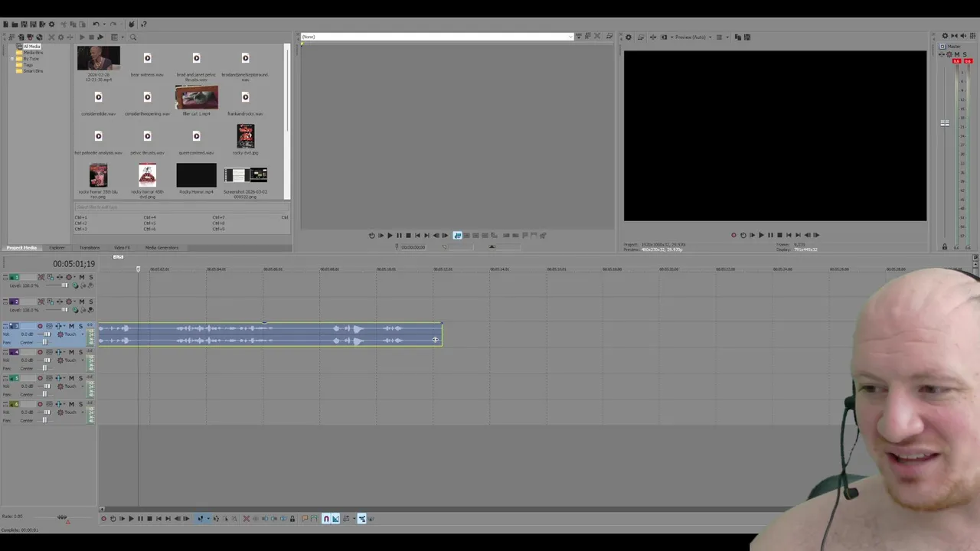Mute video track 1
Screen dimensions: 980x551
[x=82, y=277]
